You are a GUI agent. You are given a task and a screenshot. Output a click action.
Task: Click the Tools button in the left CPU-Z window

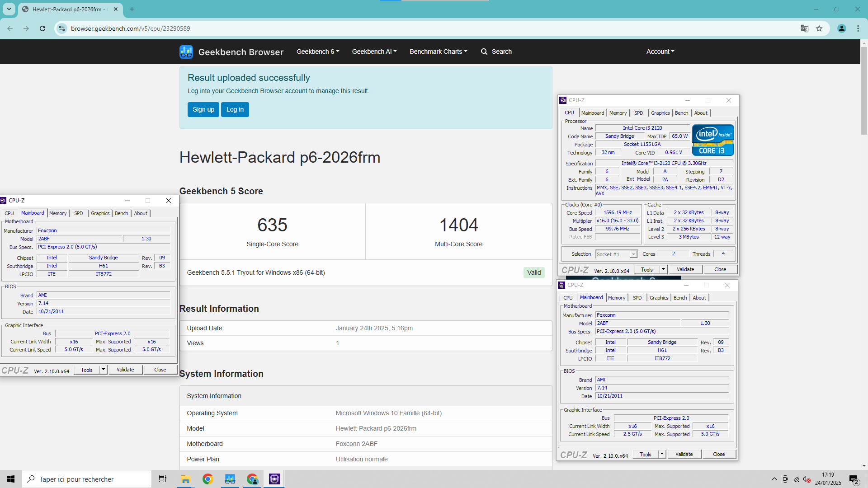click(x=87, y=370)
